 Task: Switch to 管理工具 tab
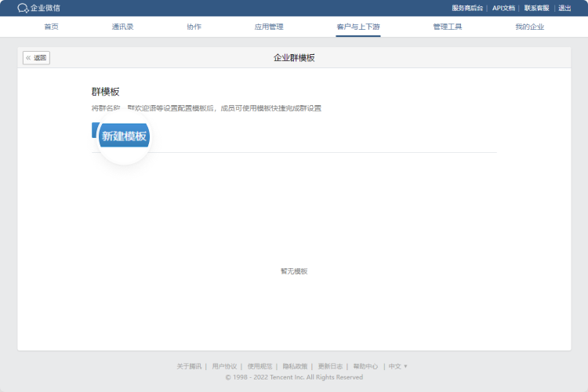pyautogui.click(x=448, y=27)
